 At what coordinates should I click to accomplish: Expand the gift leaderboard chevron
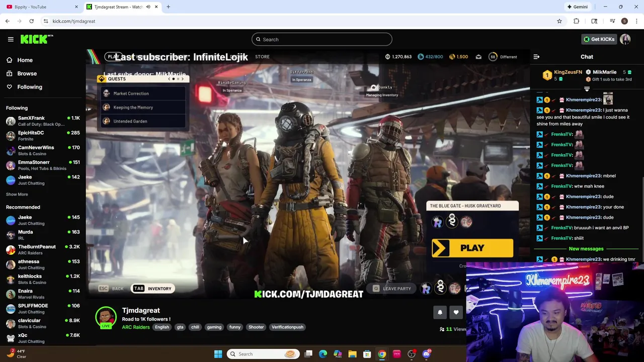coord(587,89)
